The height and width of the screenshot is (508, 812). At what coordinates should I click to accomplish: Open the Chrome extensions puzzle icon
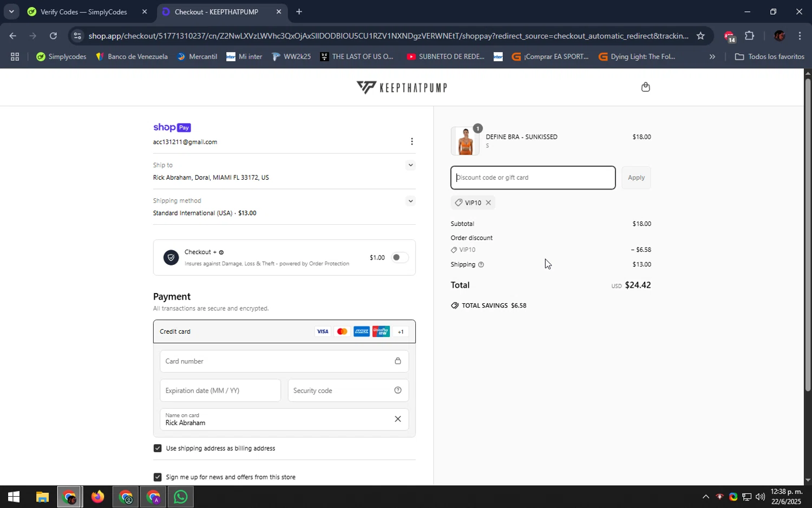point(749,36)
